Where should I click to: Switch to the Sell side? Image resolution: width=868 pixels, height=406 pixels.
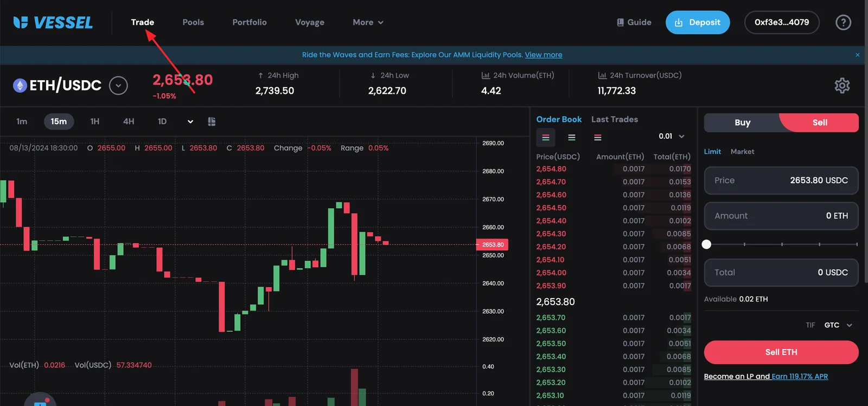point(820,123)
